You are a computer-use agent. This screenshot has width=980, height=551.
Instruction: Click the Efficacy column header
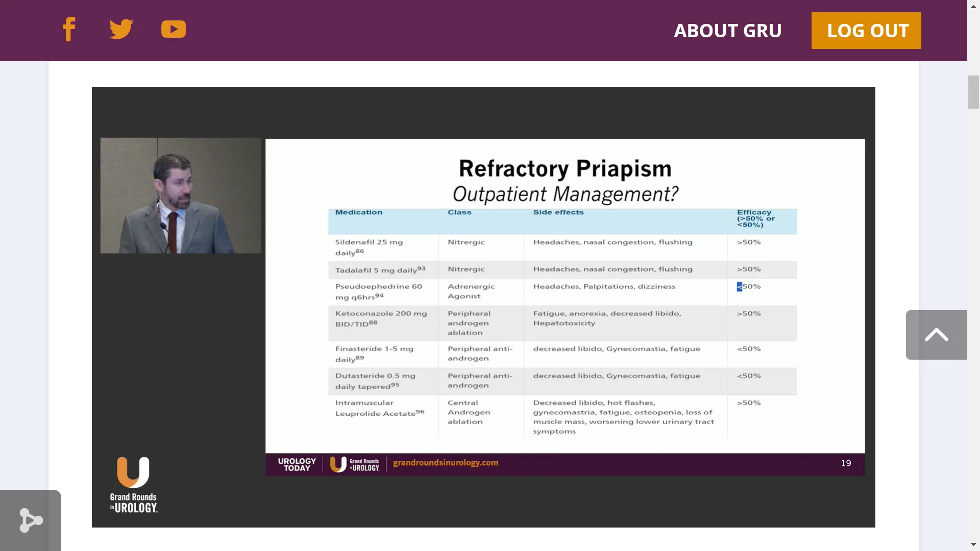tap(755, 218)
